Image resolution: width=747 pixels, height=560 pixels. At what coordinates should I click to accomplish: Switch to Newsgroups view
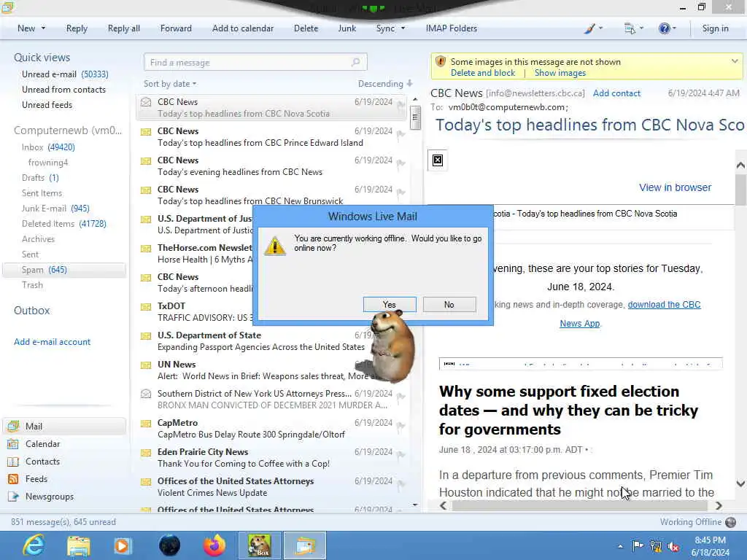[x=50, y=497]
